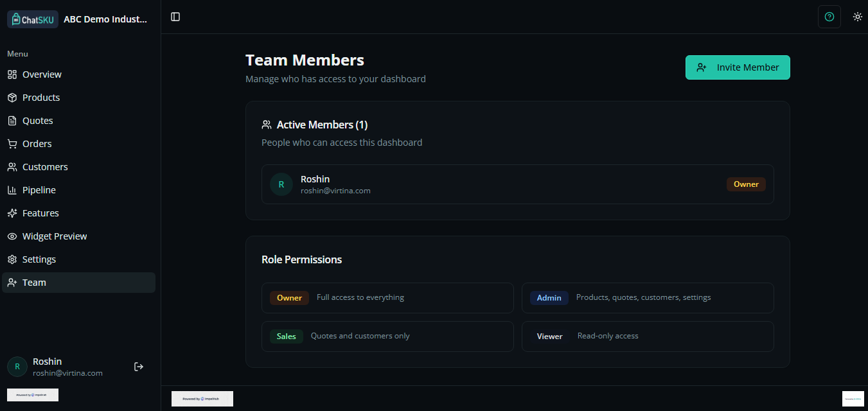868x411 pixels.
Task: Click the Invite Member button
Action: (738, 67)
